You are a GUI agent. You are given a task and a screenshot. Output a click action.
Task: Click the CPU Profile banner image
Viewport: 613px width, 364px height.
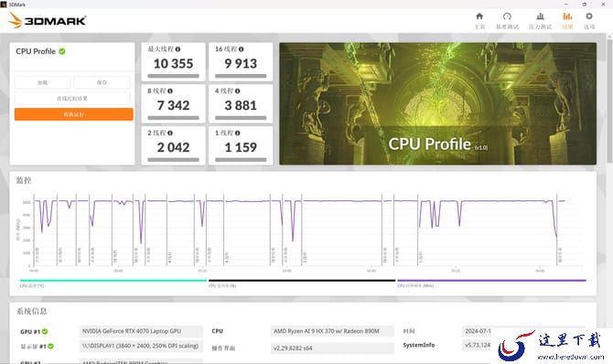[438, 103]
